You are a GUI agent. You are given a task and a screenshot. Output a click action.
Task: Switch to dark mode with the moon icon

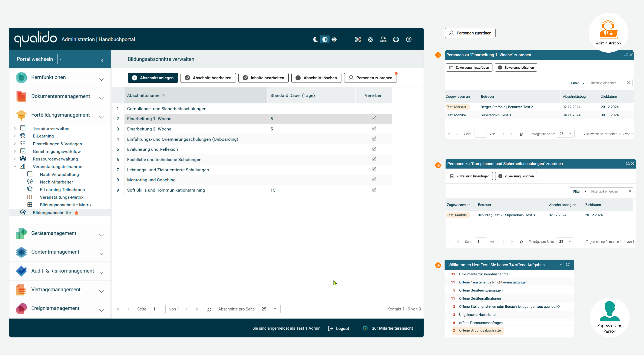(x=315, y=39)
